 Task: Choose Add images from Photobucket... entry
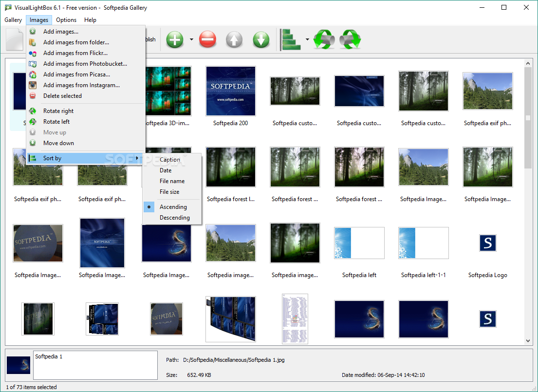pos(86,63)
